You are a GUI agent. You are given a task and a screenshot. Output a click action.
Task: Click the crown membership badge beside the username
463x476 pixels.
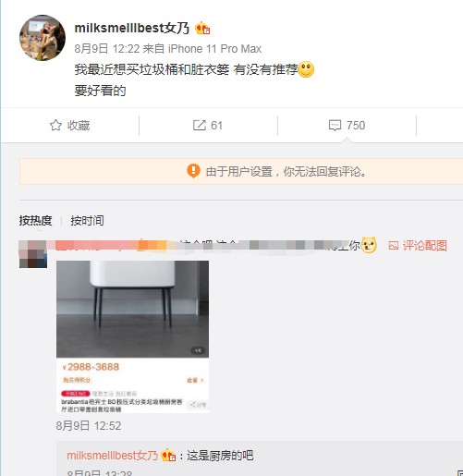[x=202, y=29]
